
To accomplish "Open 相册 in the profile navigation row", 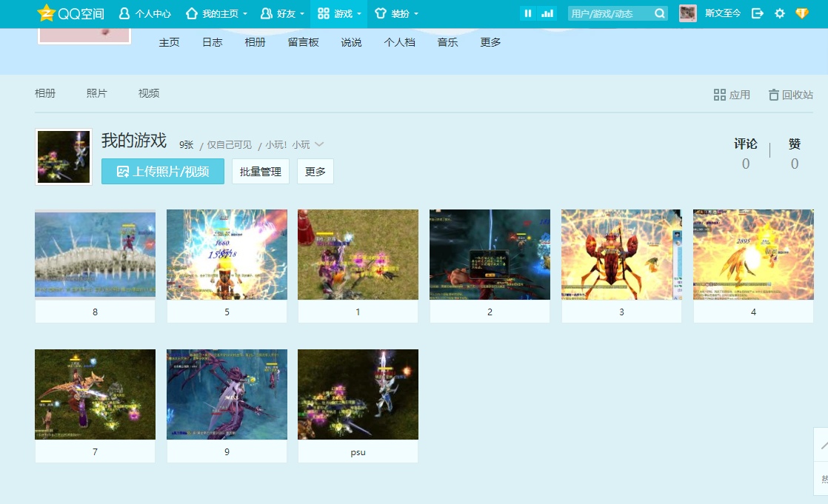I will pos(255,42).
